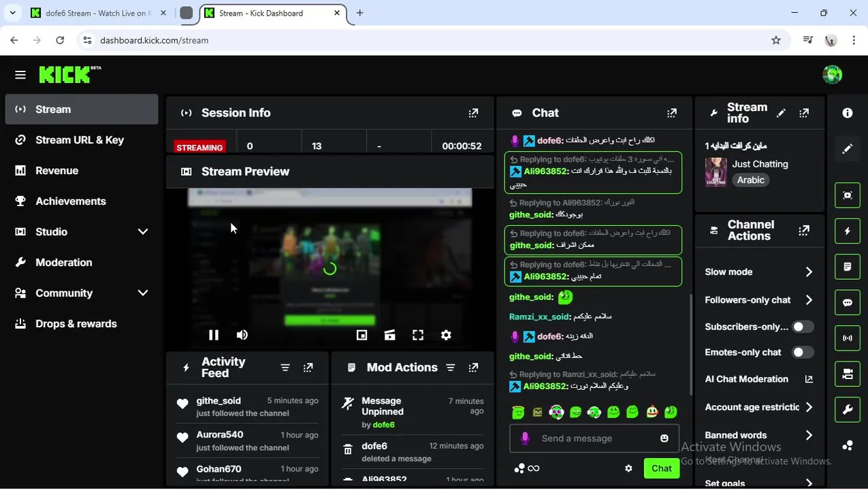Enable picture-in-picture on stream preview
Viewport: 868px width, 490px height.
[x=361, y=335]
